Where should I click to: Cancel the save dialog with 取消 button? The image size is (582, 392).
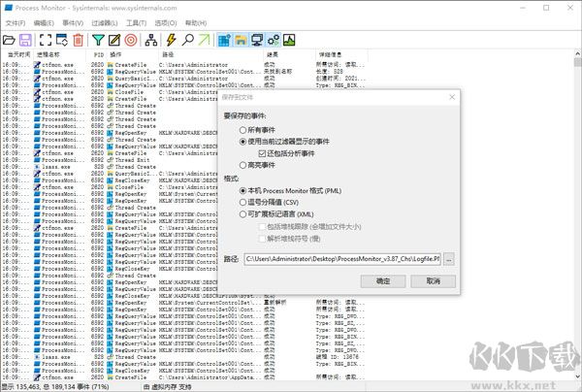[434, 281]
